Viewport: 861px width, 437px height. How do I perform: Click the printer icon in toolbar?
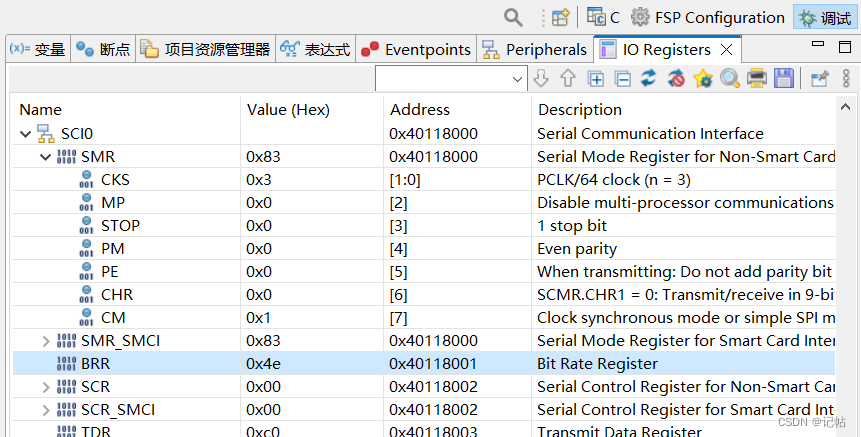click(757, 78)
